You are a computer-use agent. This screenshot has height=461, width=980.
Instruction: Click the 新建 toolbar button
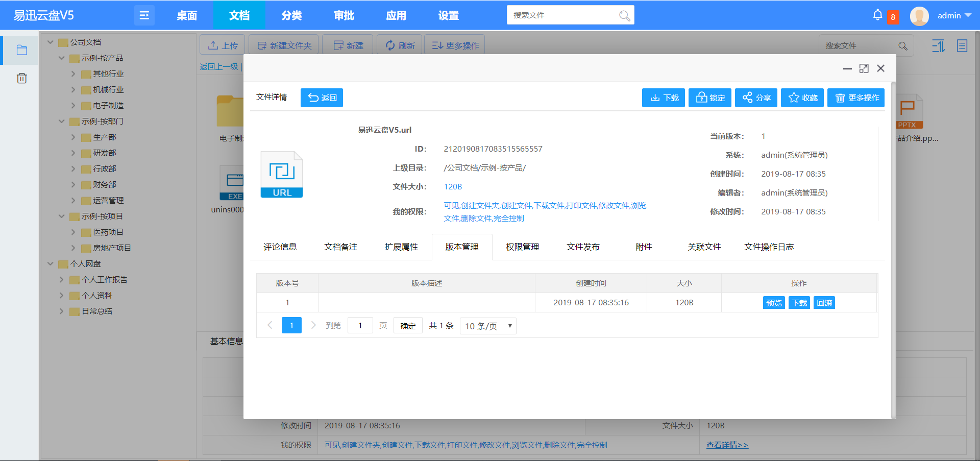pos(349,45)
